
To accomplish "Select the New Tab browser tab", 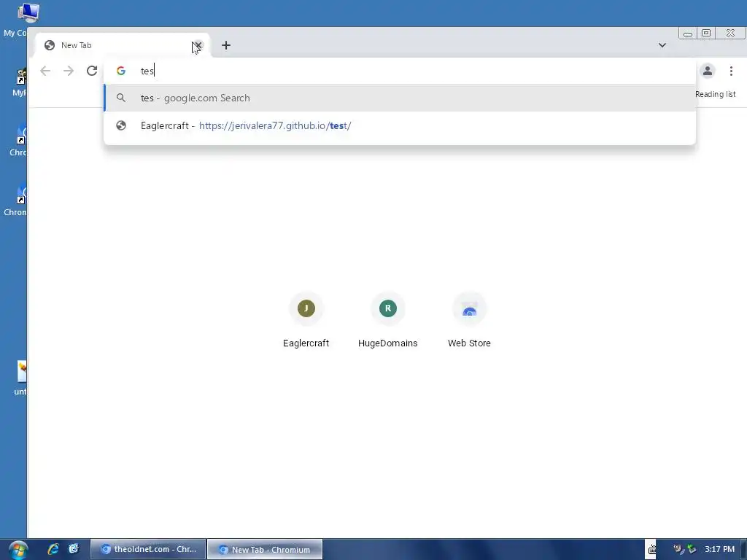I will (x=122, y=45).
